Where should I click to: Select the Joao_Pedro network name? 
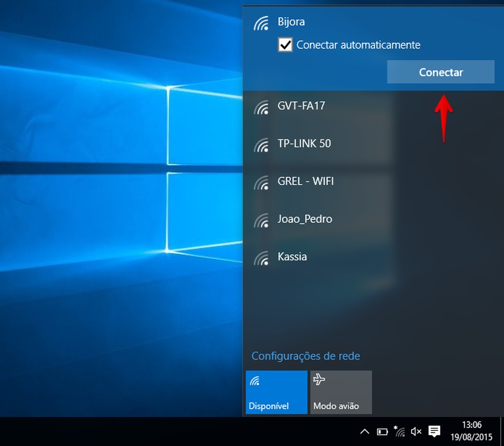304,220
